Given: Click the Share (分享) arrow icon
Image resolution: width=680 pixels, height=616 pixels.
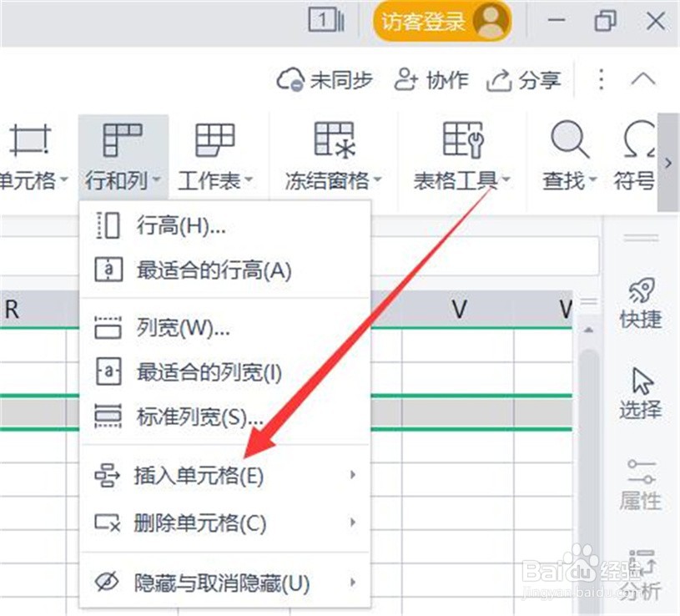Looking at the screenshot, I should coord(499,80).
